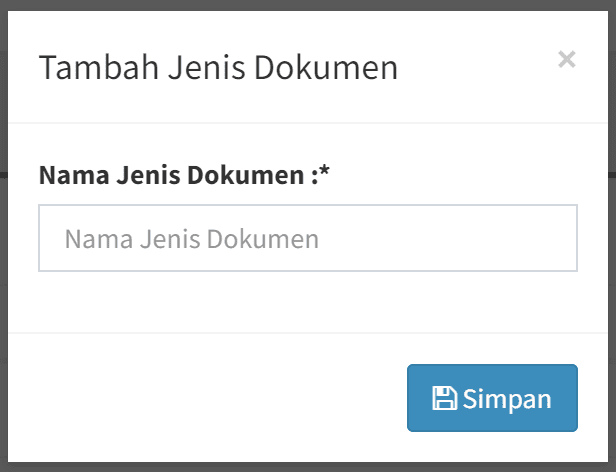Screen dimensions: 616x472
Task: Click the × icon in the modal header
Action: tap(567, 60)
